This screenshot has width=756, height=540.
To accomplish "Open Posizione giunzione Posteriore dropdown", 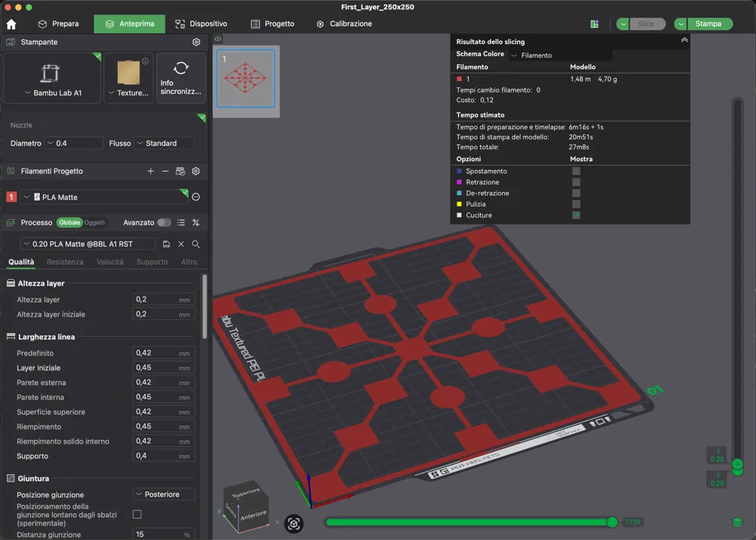I will pyautogui.click(x=163, y=494).
